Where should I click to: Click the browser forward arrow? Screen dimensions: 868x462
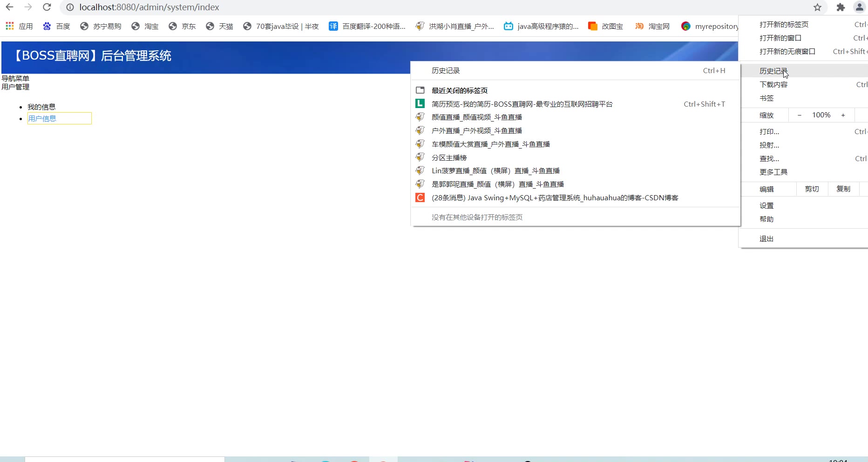28,7
